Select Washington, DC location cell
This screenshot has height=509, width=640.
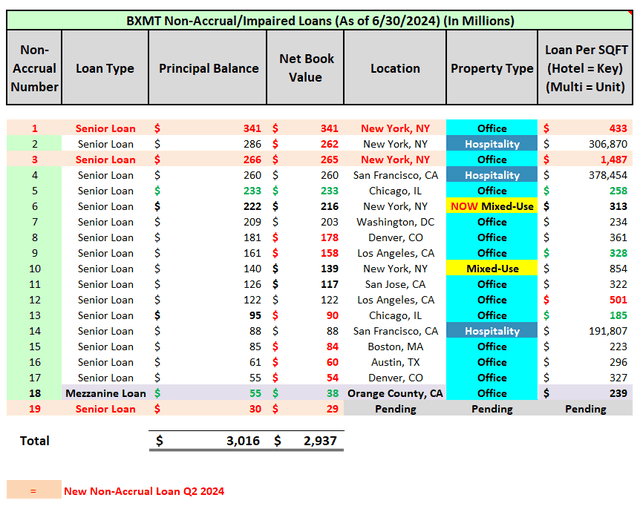[395, 222]
